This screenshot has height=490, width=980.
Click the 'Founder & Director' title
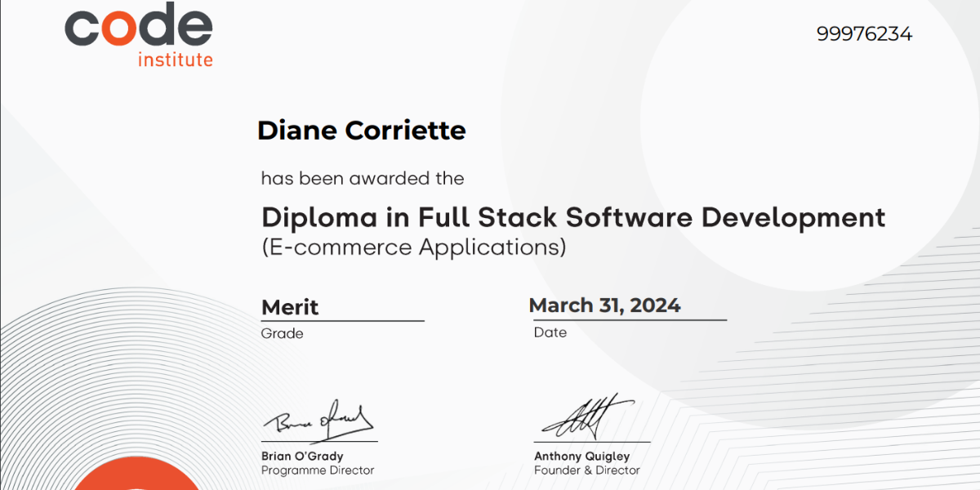click(586, 470)
